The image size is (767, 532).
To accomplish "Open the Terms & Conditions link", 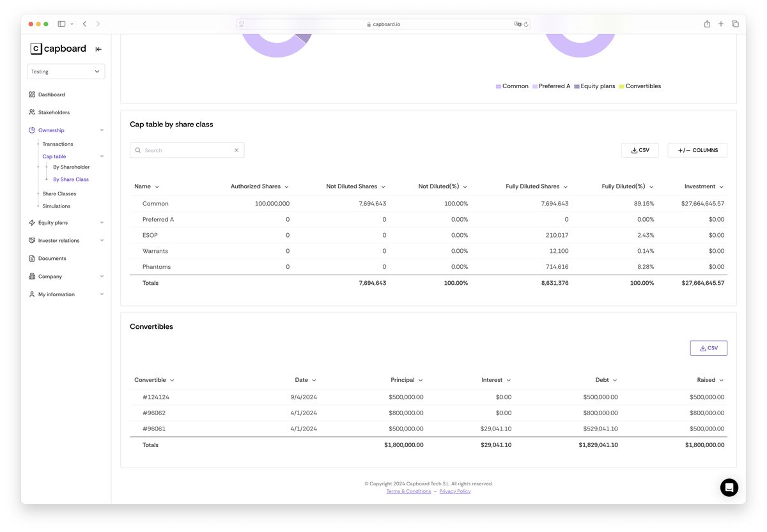I will (408, 490).
